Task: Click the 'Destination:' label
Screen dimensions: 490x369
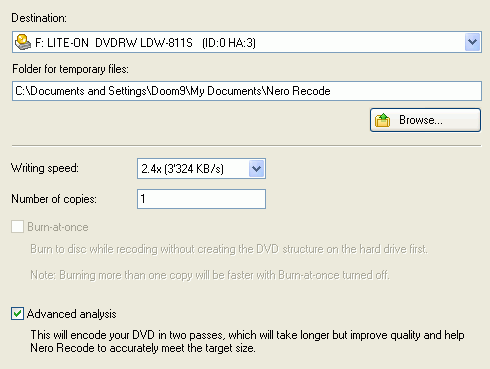Action: click(39, 18)
